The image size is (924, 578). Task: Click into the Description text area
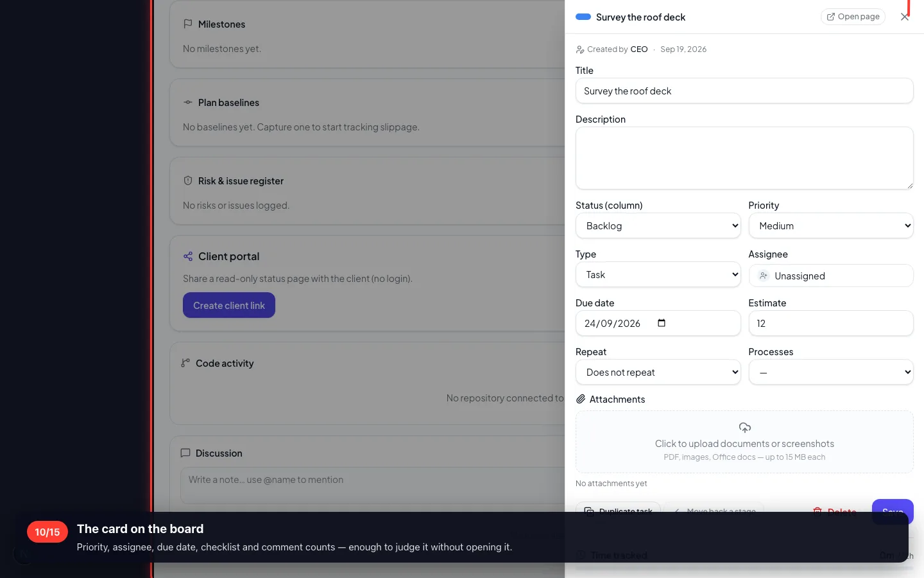point(744,158)
